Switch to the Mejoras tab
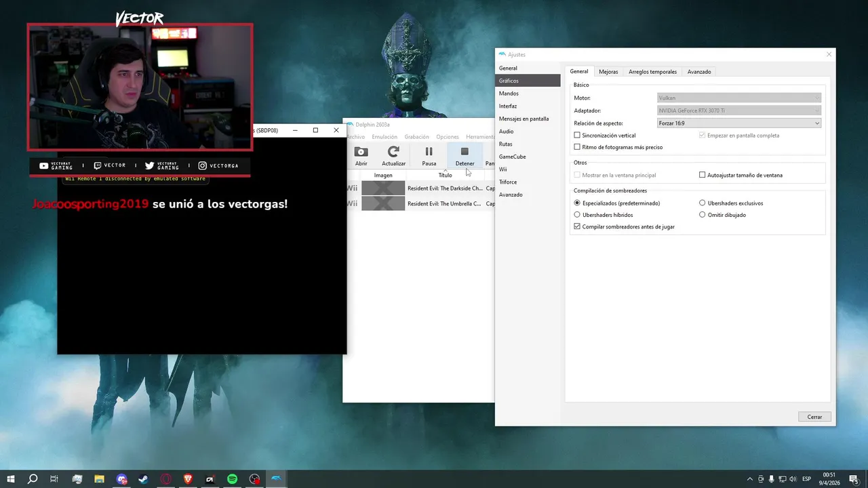868x488 pixels. [x=608, y=72]
